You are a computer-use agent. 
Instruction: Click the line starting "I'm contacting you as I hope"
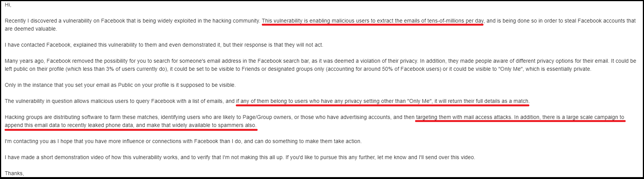[183, 141]
